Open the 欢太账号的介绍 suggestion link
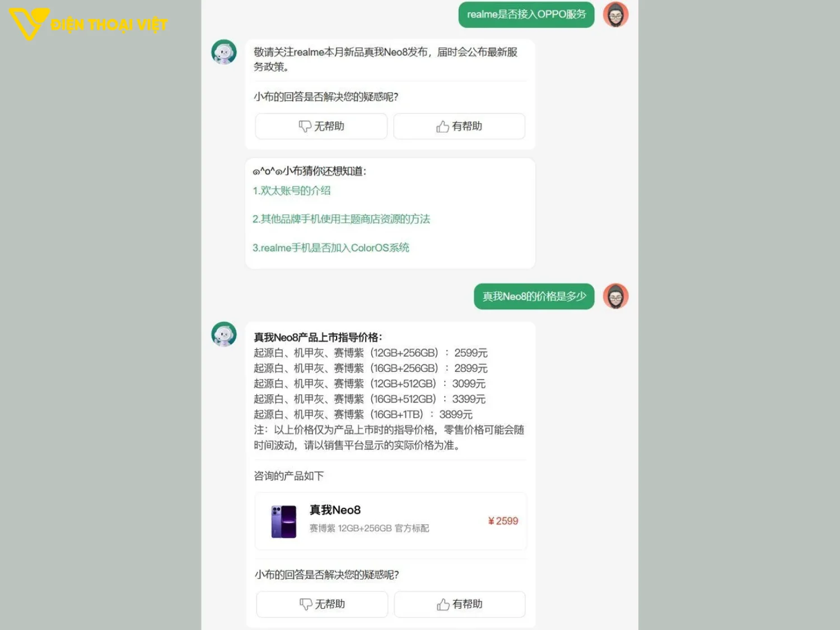 [x=291, y=190]
